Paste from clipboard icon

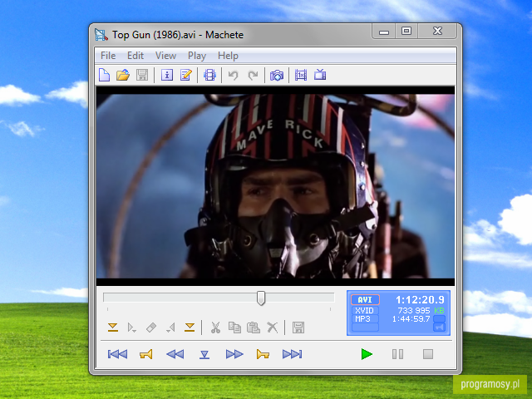[x=254, y=328]
